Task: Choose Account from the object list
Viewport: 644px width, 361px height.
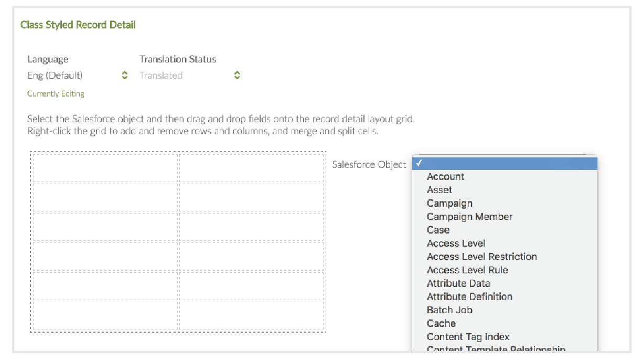Action: pos(445,177)
